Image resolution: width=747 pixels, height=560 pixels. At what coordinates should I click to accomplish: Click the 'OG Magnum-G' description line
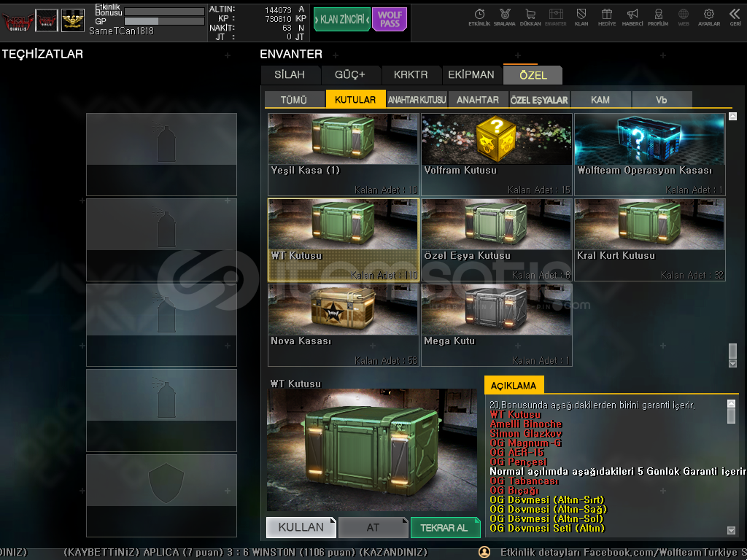pos(525,443)
